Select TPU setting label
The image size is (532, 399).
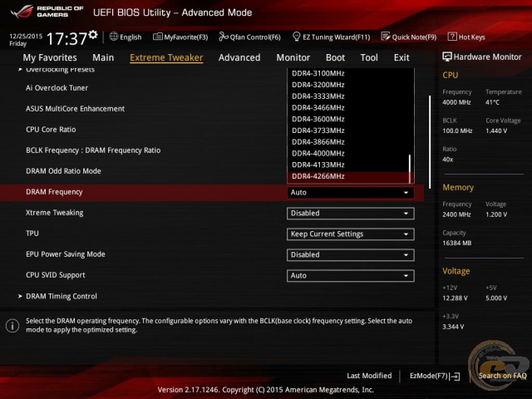click(x=32, y=234)
